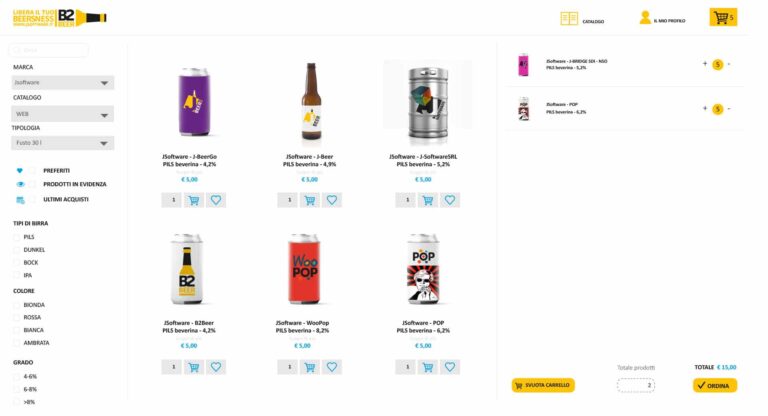Add WooPop can to cart
Viewport: 768px width, 416px height.
(310, 367)
